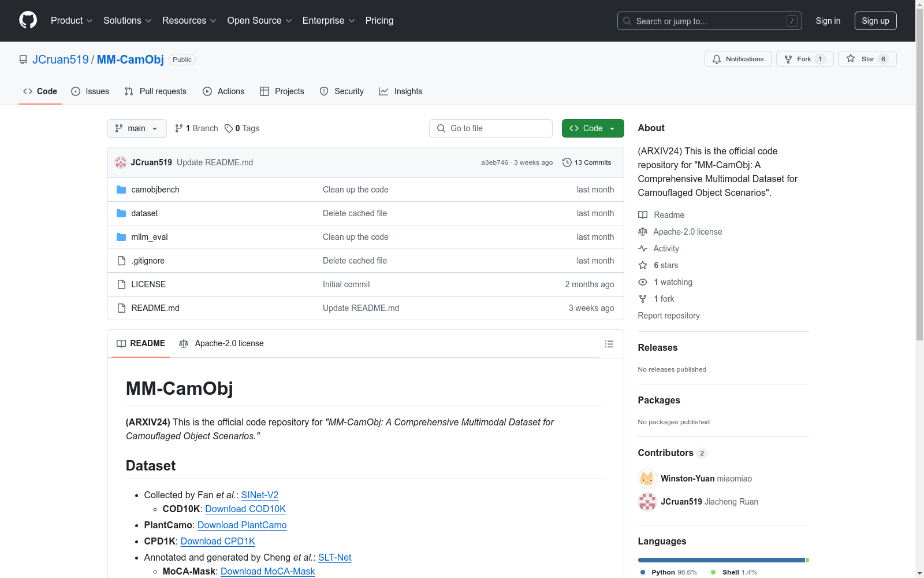The width and height of the screenshot is (924, 578).
Task: Switch to the Actions tab
Action: coord(223,91)
